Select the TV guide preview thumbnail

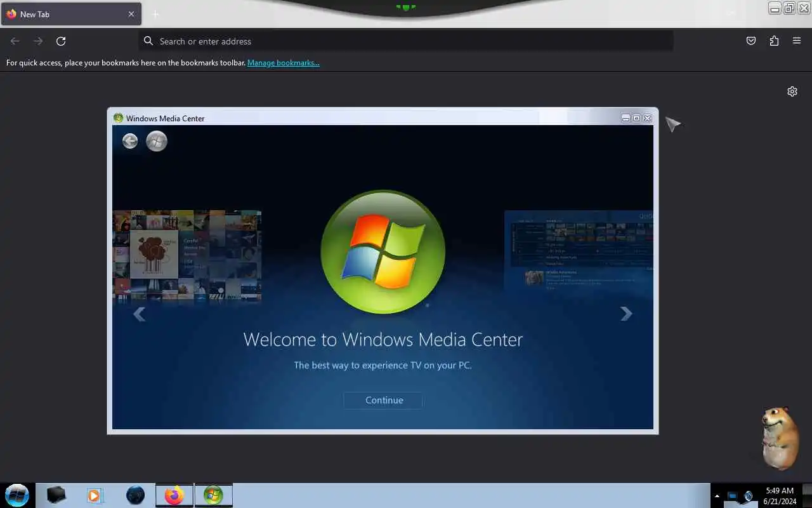[579, 251]
